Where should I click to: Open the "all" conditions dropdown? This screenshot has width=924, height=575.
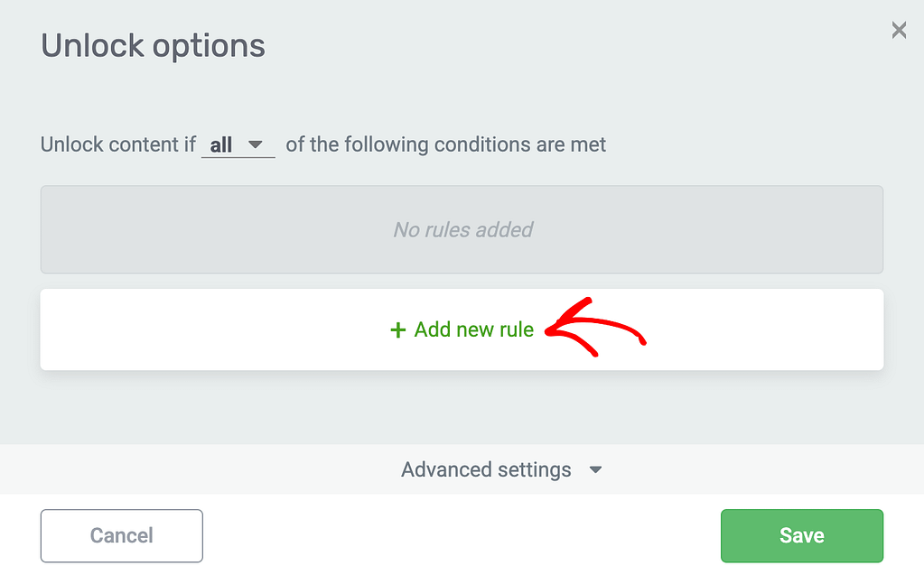238,144
